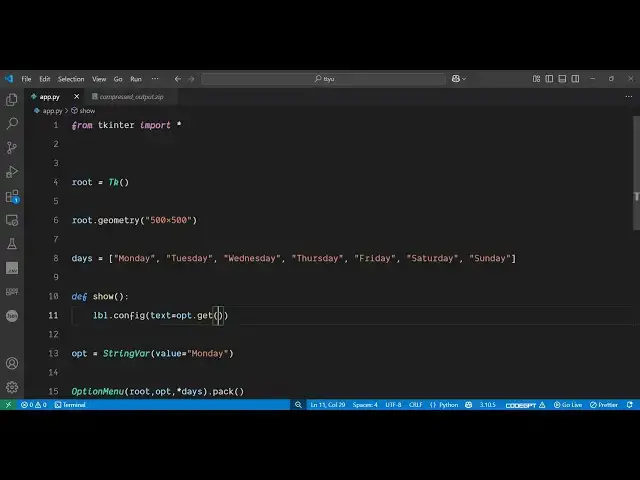This screenshot has width=640, height=480.
Task: Open the Source Control view
Action: [x=12, y=147]
